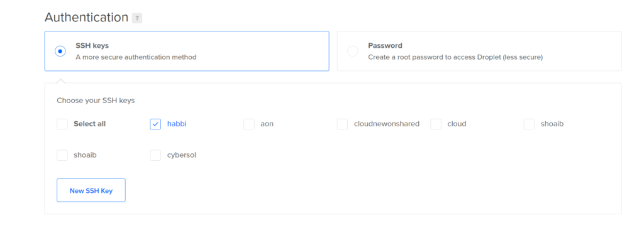Enable the aon SSH key checkbox
The height and width of the screenshot is (235, 644).
pos(249,124)
